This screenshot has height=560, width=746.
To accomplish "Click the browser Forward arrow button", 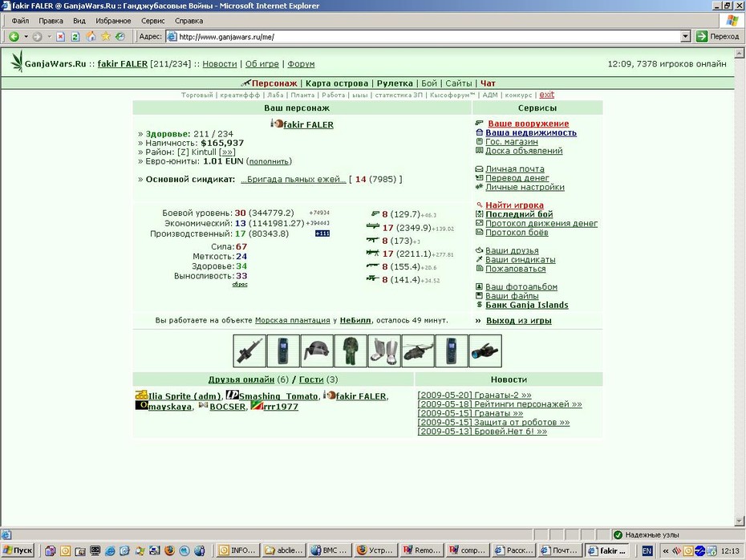I will 37,37.
